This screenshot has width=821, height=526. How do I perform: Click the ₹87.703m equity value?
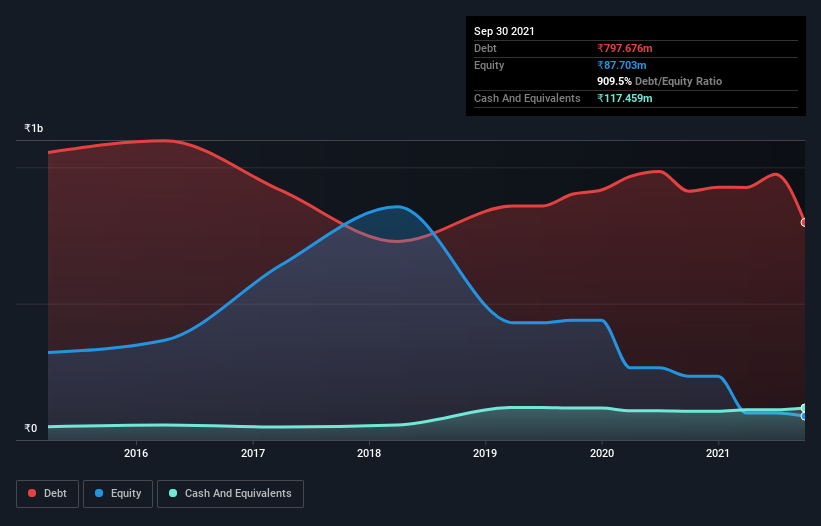click(x=622, y=65)
